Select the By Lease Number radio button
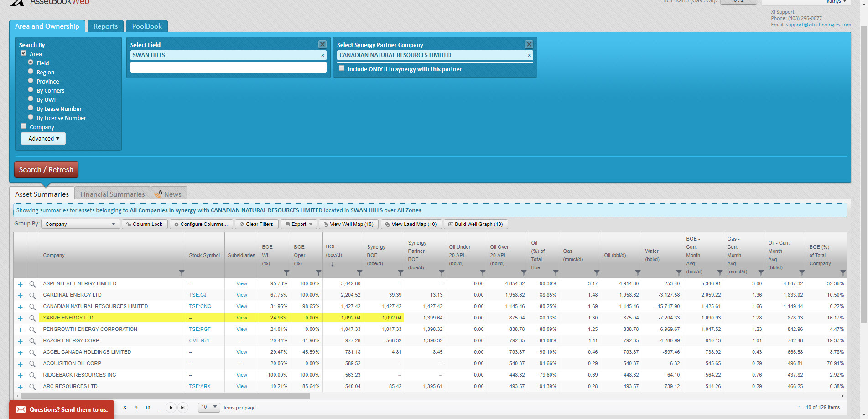 [x=31, y=108]
